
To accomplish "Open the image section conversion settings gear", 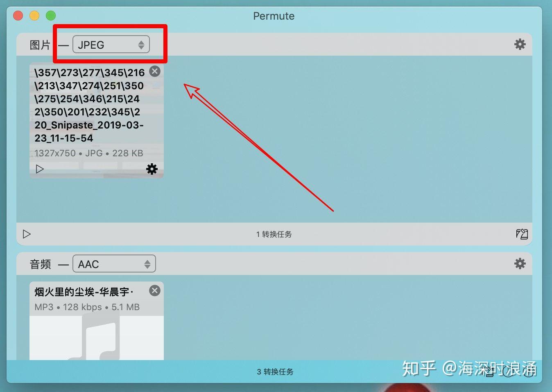I will coord(520,44).
